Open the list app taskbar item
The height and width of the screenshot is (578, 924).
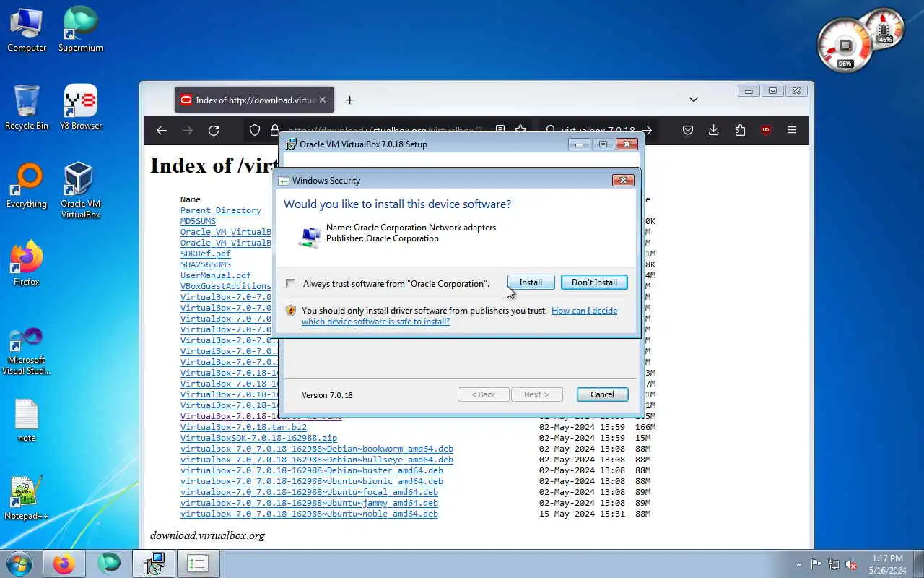pyautogui.click(x=198, y=564)
